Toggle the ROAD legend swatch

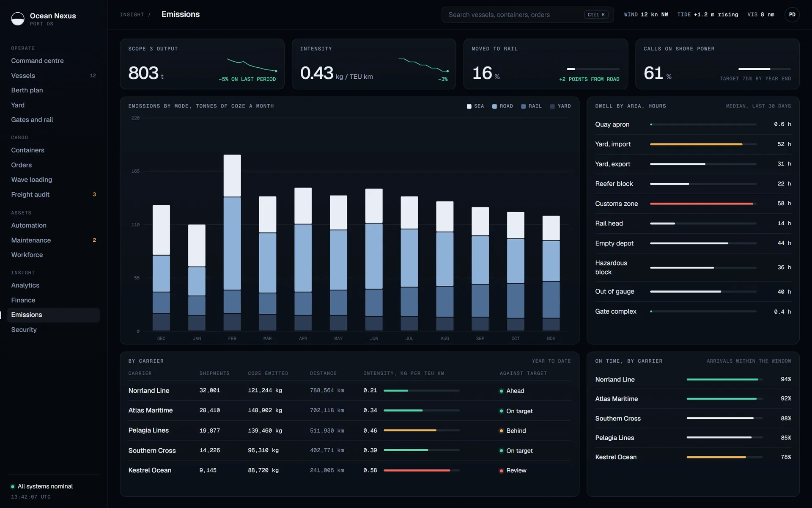point(494,106)
